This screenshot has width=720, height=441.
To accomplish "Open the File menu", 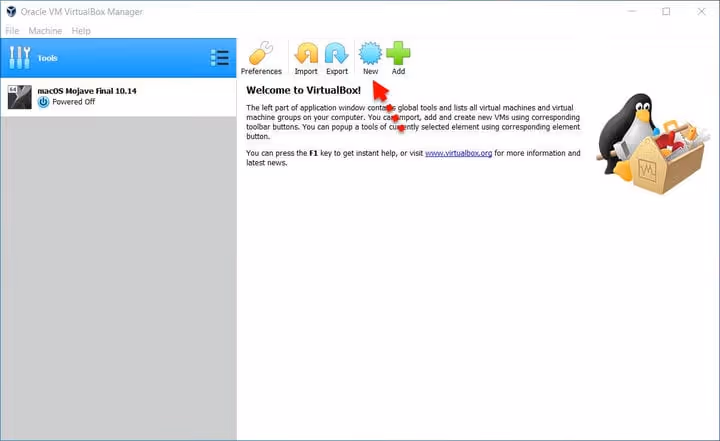I will click(x=12, y=31).
